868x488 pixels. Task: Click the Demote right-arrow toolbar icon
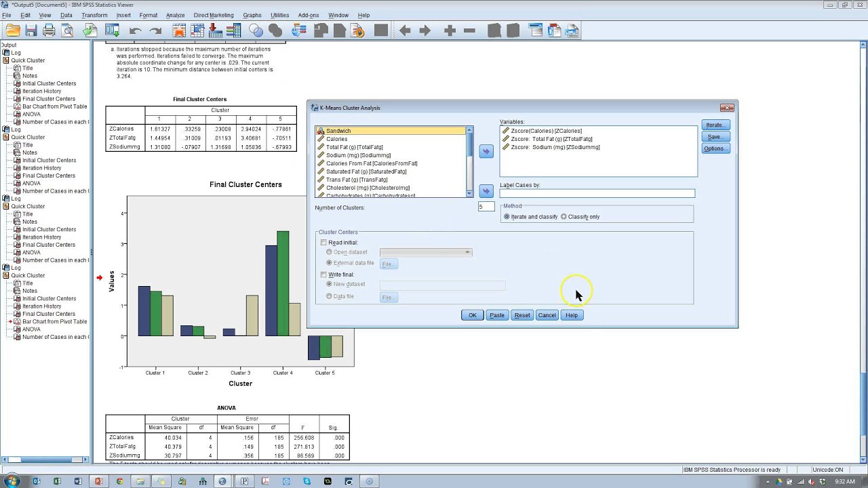pyautogui.click(x=425, y=30)
